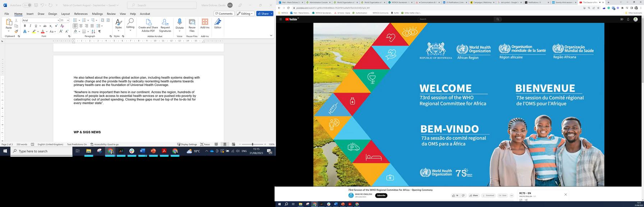
Task: Open the Draw ribbon tab
Action: 41,14
